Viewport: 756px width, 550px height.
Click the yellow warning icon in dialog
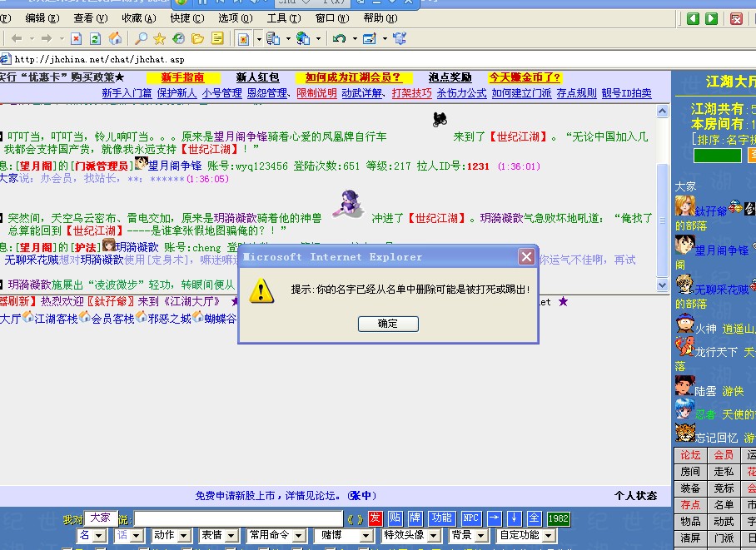click(x=261, y=290)
